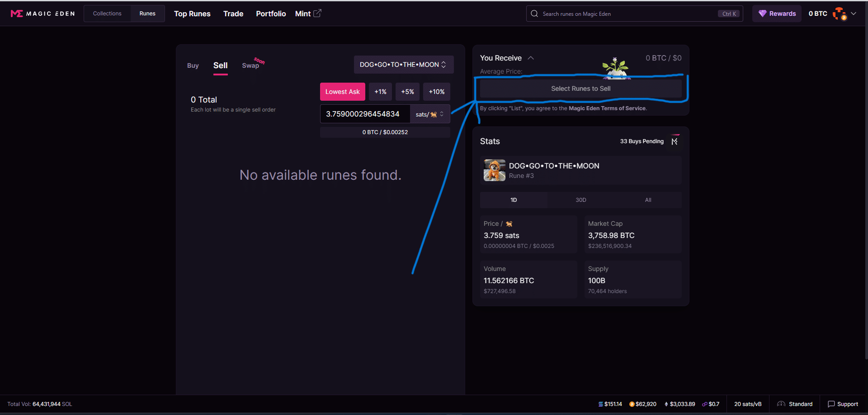Click the DOG rune thumbnail image
This screenshot has width=868, height=415.
(495, 170)
